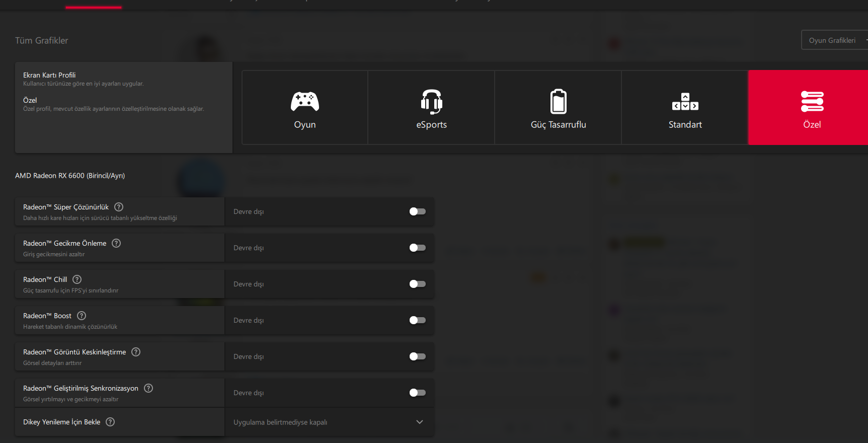Click the Dikey Yenileme İçin Bekle label
Image resolution: width=868 pixels, height=443 pixels.
click(62, 422)
